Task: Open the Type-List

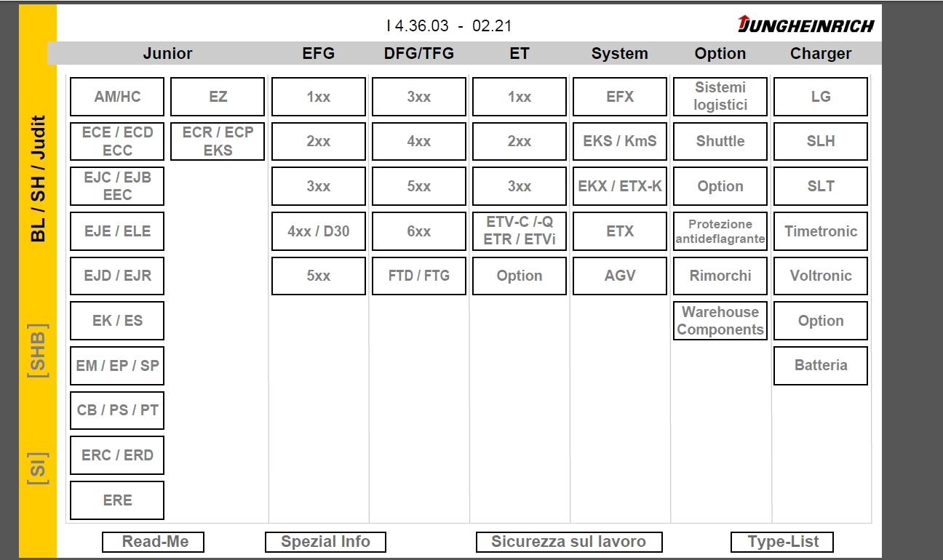Action: [782, 542]
